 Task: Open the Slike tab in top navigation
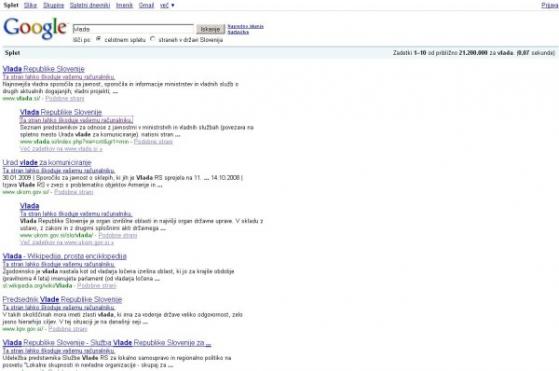tap(30, 5)
